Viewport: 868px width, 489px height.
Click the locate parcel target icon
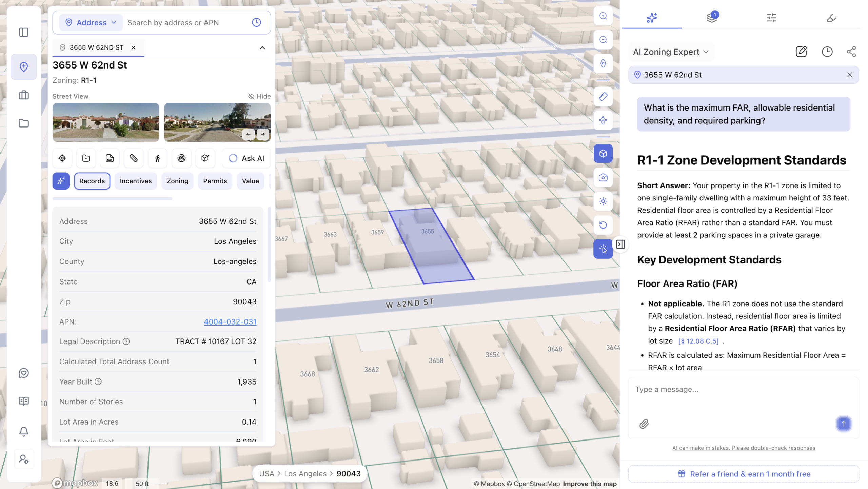(x=62, y=158)
